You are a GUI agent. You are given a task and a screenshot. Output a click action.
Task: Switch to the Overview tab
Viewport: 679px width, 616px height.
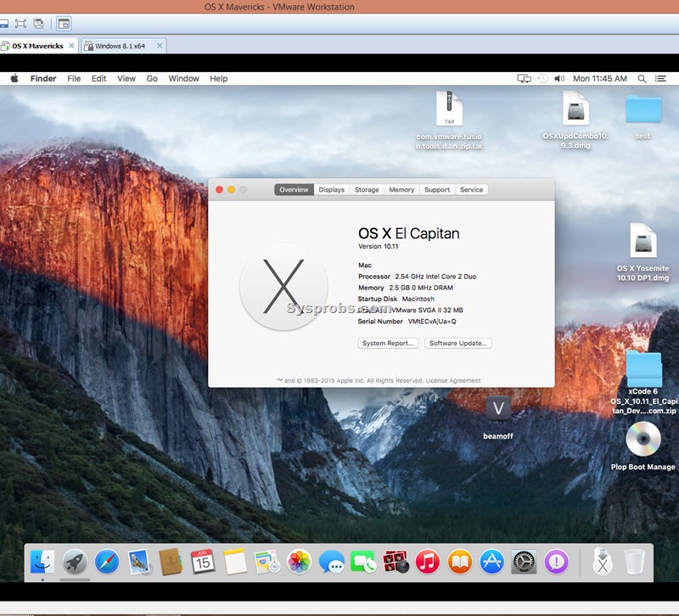294,189
